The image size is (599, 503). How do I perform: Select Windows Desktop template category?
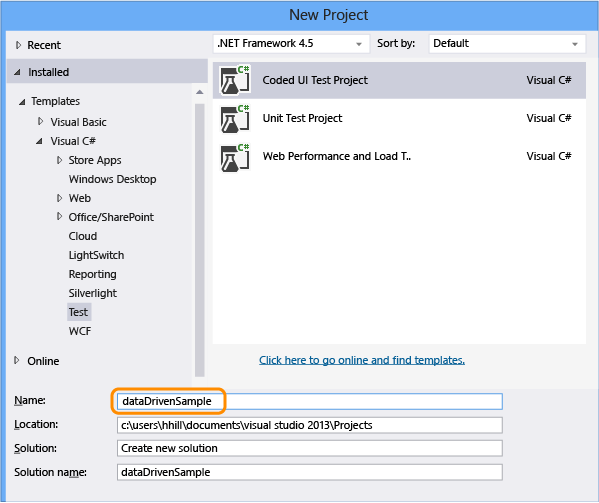pyautogui.click(x=112, y=179)
